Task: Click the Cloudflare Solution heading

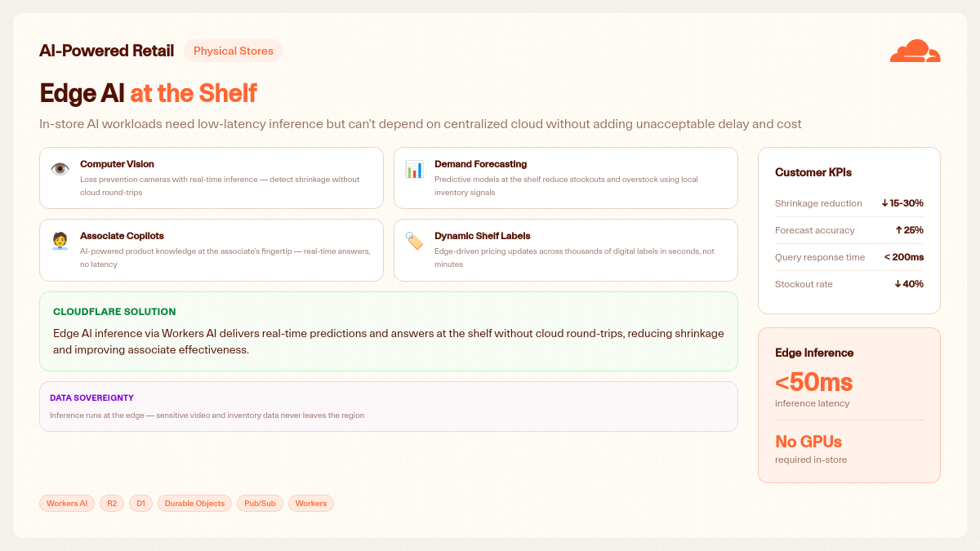Action: pos(114,312)
